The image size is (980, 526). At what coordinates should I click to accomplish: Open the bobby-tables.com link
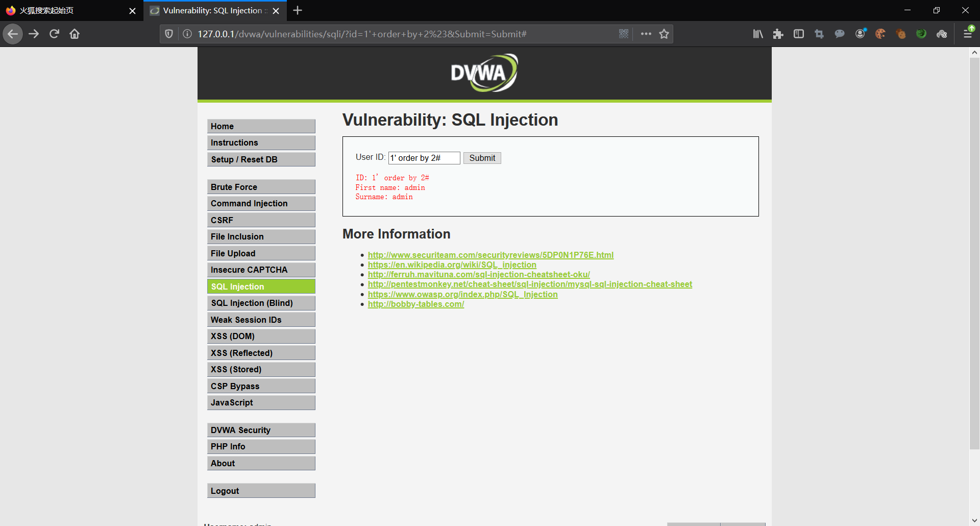416,304
